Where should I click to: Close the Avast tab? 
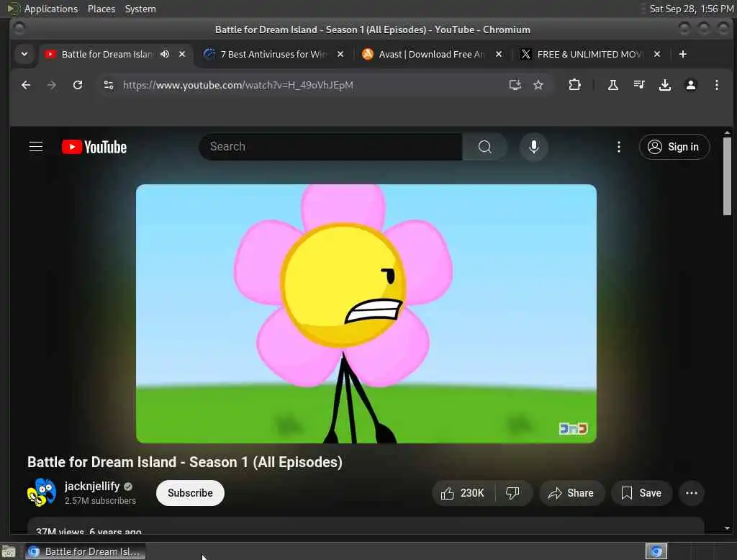[x=499, y=54]
